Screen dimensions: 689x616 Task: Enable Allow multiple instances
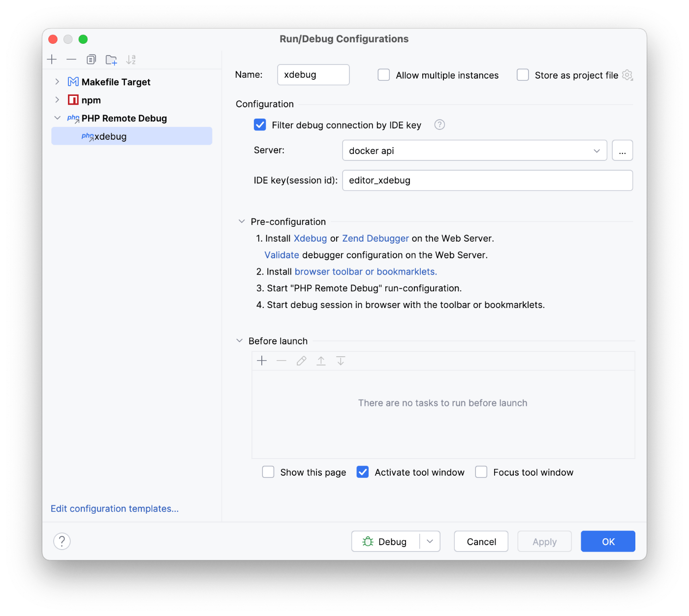point(384,75)
